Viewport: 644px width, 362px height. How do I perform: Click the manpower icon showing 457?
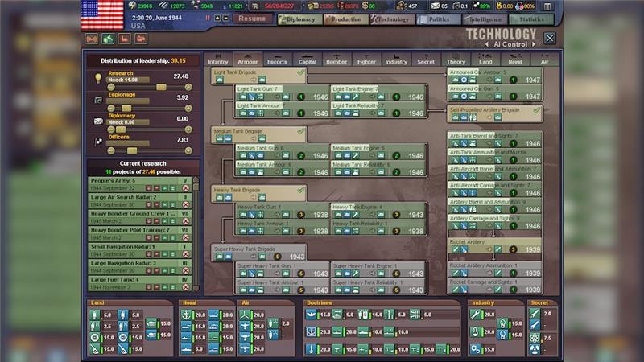click(x=400, y=6)
